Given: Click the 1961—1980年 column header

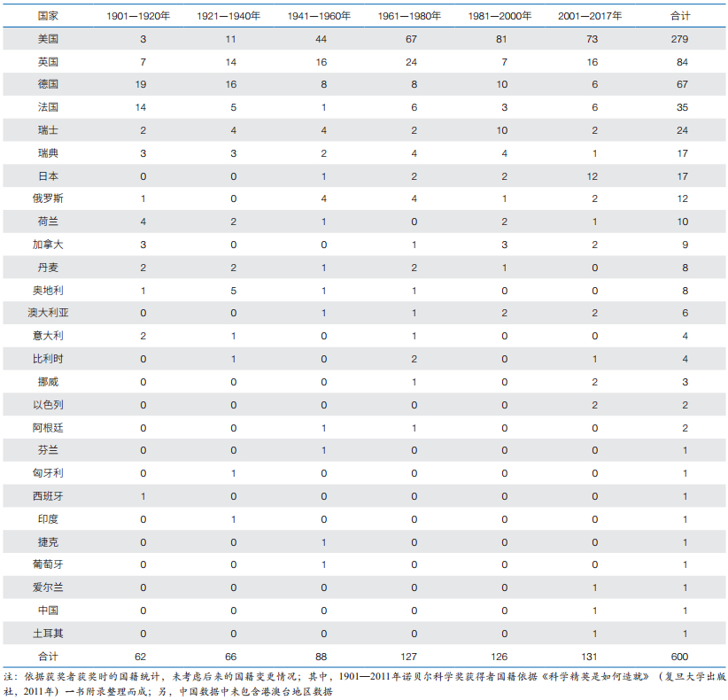Looking at the screenshot, I should (409, 16).
